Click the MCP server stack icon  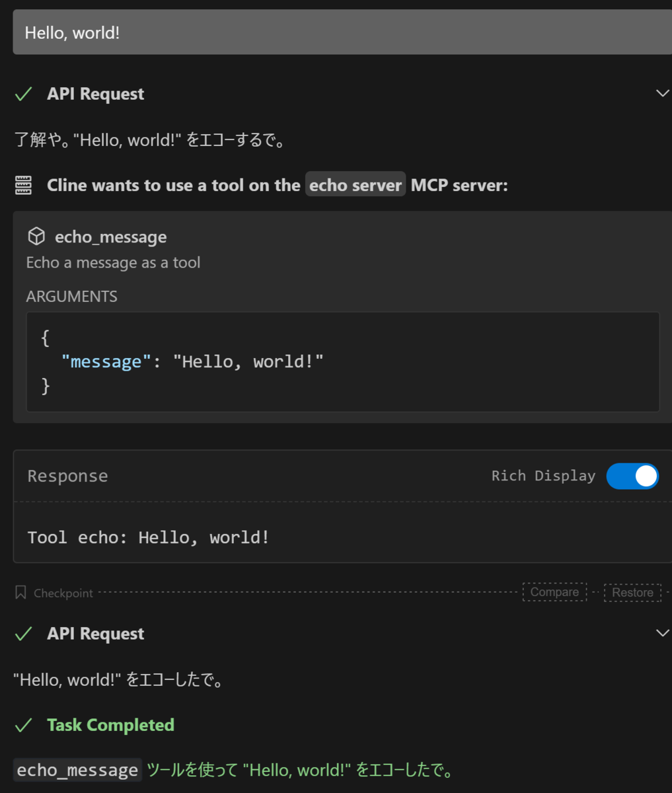23,186
